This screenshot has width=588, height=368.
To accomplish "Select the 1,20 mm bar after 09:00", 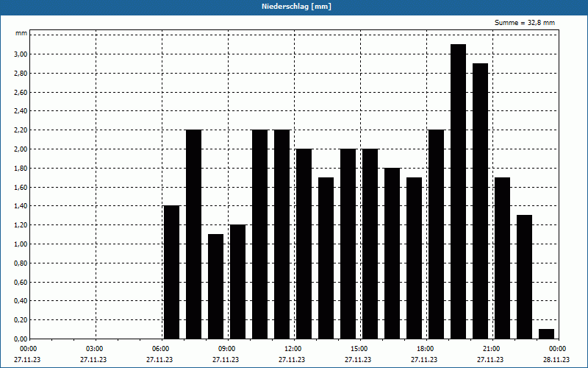I will 237,282.
